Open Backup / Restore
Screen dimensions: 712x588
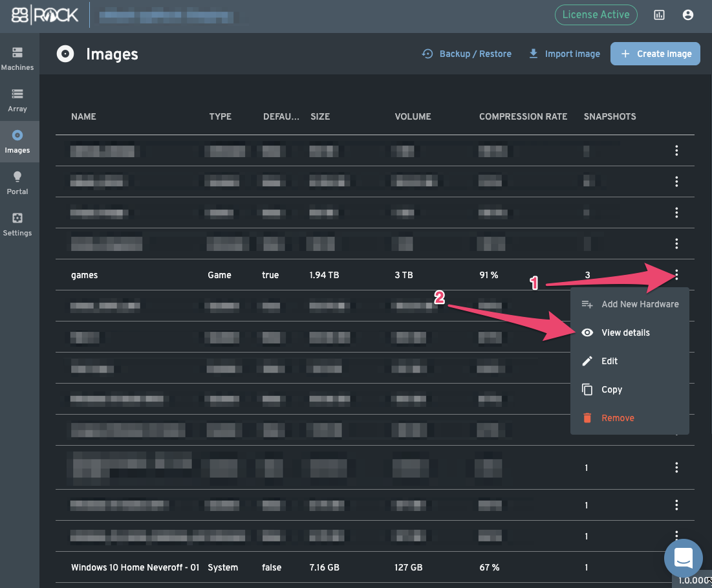[x=466, y=54]
